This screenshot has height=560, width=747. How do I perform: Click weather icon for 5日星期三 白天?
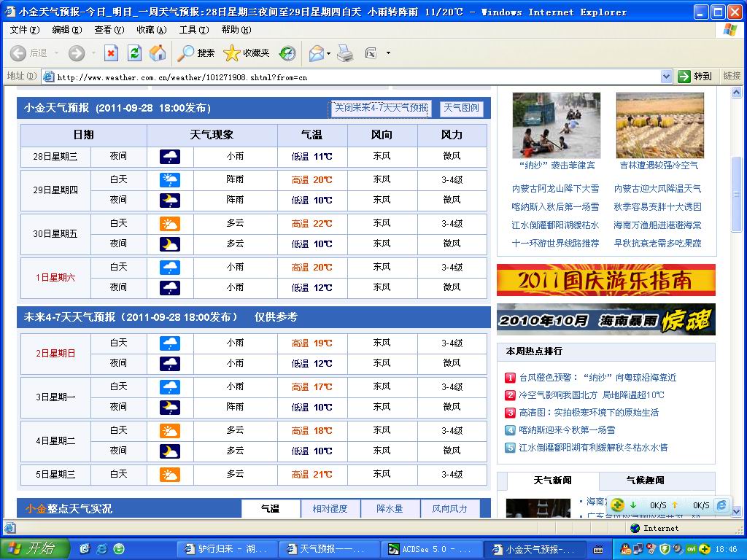click(x=170, y=475)
